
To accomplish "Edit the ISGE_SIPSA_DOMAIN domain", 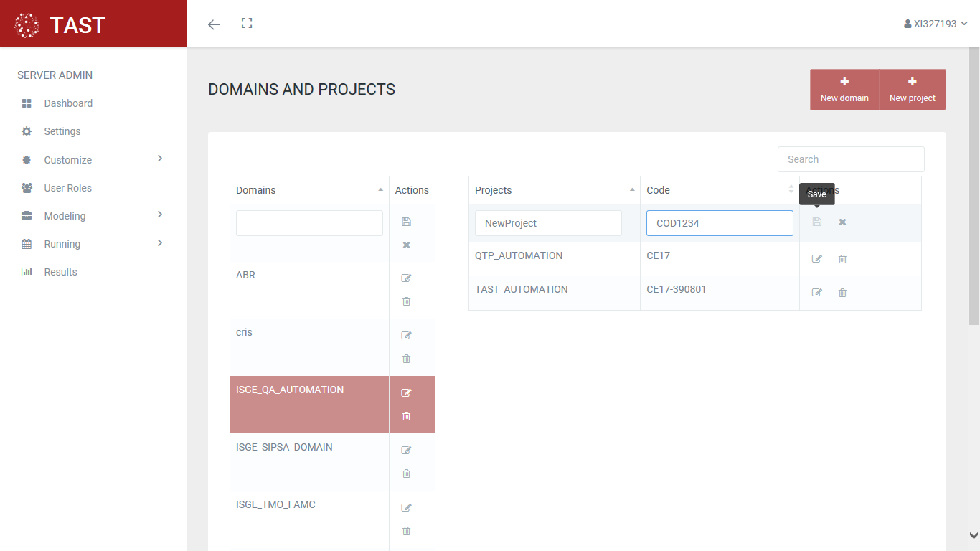I will (x=406, y=450).
